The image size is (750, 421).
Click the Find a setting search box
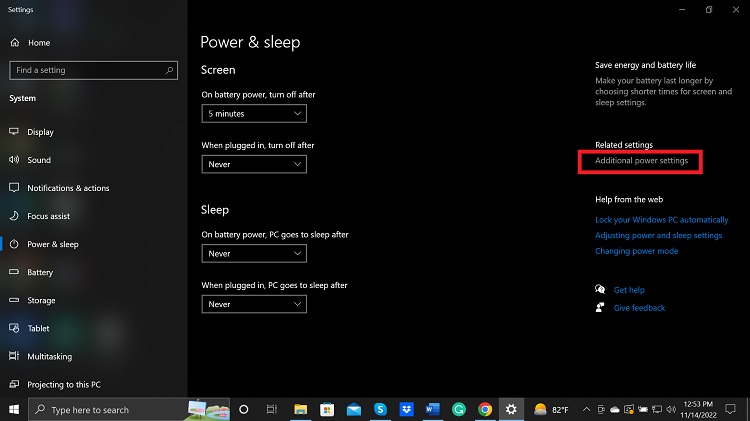(x=93, y=71)
